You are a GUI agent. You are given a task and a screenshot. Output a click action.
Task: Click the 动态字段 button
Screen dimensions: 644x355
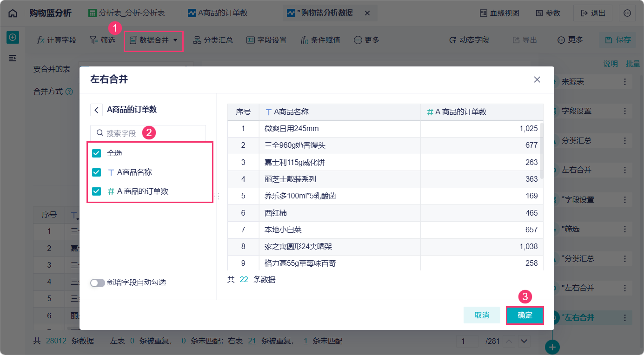[469, 40]
